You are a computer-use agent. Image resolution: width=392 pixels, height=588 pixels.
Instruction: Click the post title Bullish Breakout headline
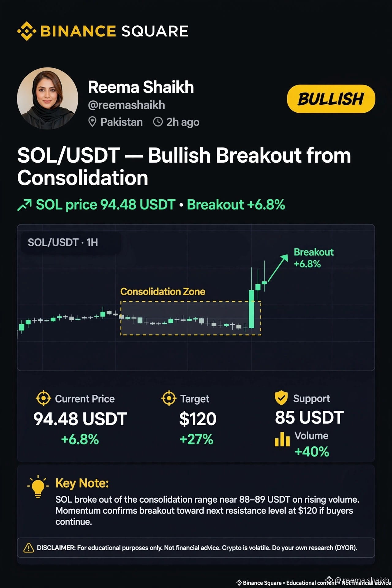coord(184,166)
